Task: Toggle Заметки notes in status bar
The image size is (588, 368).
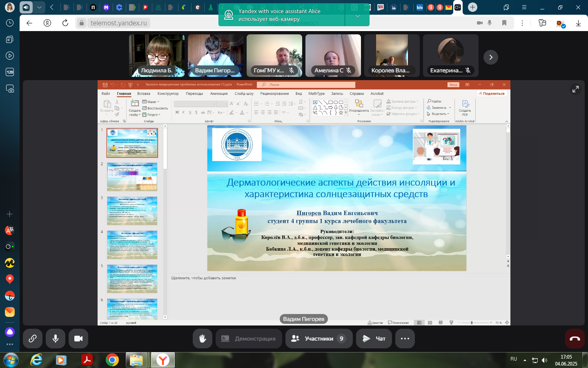Action: pos(376,323)
